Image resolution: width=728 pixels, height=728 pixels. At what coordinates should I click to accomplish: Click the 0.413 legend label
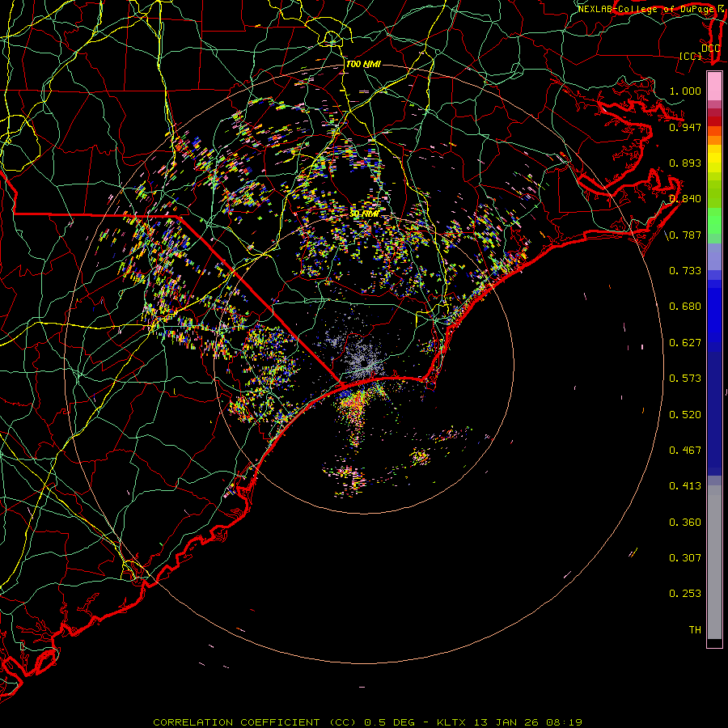point(685,486)
